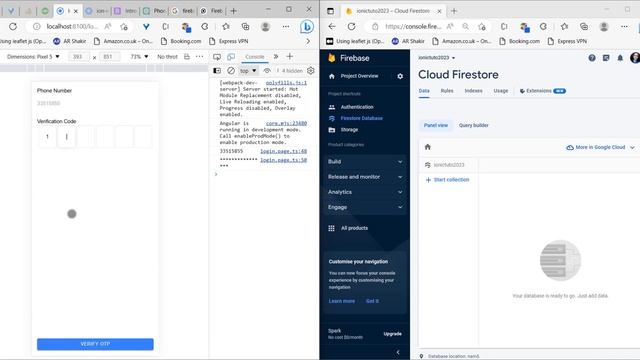
Task: Open Firebase what's new feedback icon
Action: click(x=606, y=58)
